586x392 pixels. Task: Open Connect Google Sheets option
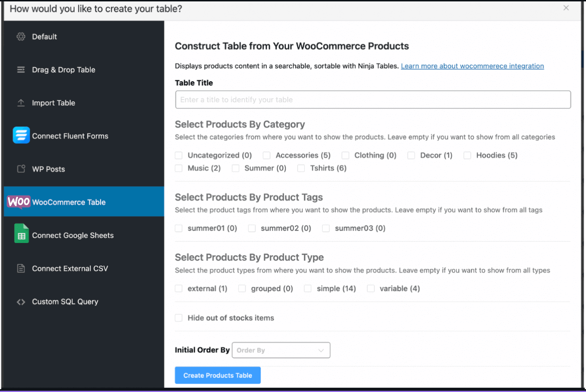pyautogui.click(x=84, y=235)
